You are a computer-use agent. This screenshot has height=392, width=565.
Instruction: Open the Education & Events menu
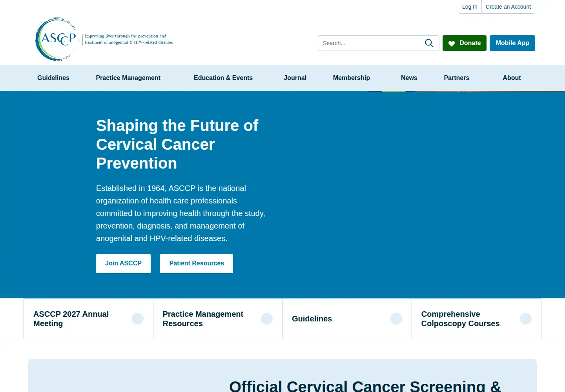(x=223, y=78)
